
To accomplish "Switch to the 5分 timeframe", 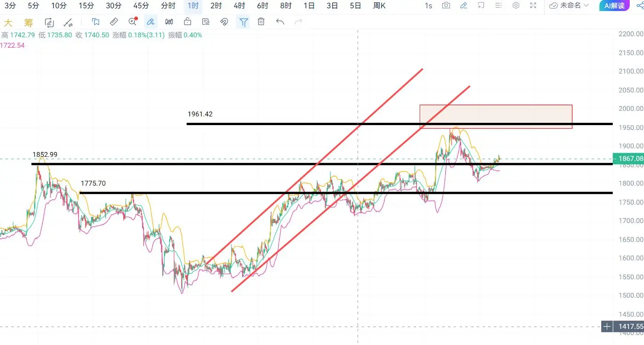I will pyautogui.click(x=33, y=6).
